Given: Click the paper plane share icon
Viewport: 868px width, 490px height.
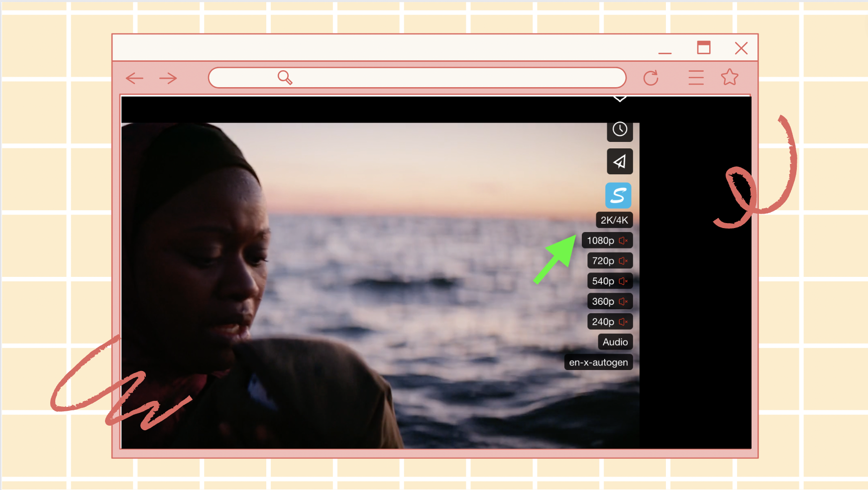Looking at the screenshot, I should tap(620, 161).
